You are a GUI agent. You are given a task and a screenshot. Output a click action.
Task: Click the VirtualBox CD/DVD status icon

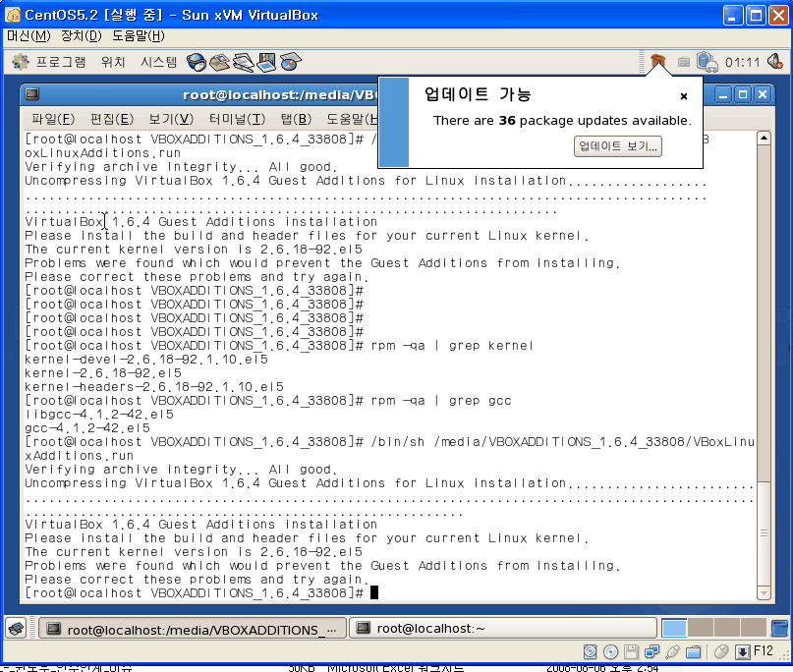[610, 651]
